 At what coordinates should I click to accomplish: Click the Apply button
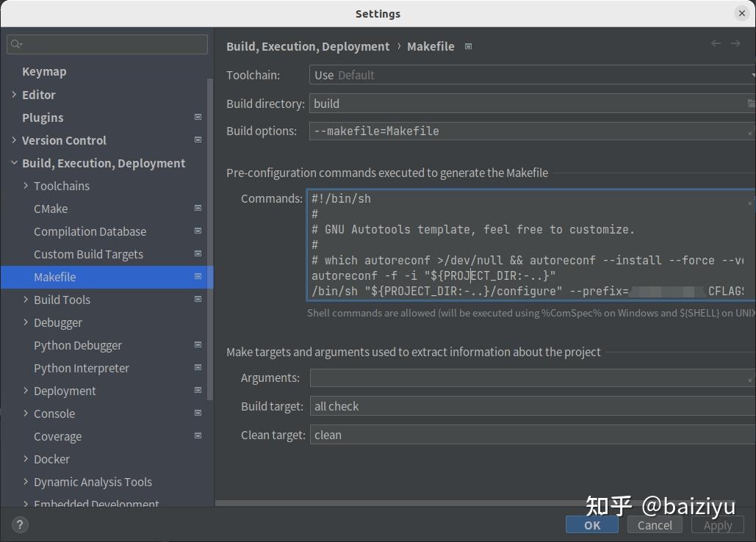716,524
